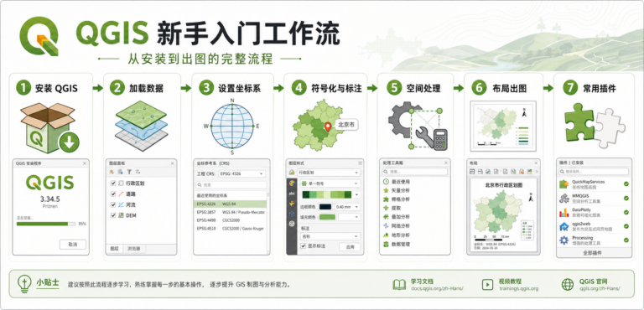Open the docs.qgis.org/zh-Hans/ link
644x310 pixels.
pos(437,289)
